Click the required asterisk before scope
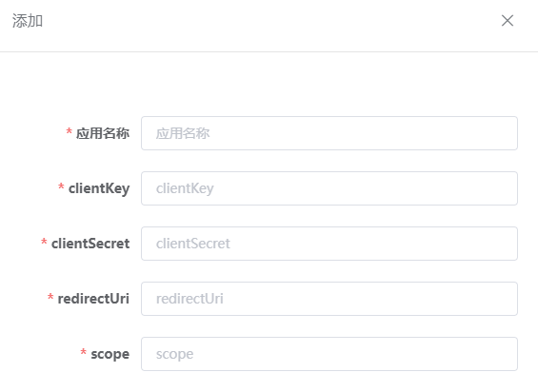Screen dimensions: 538x392 (84, 353)
